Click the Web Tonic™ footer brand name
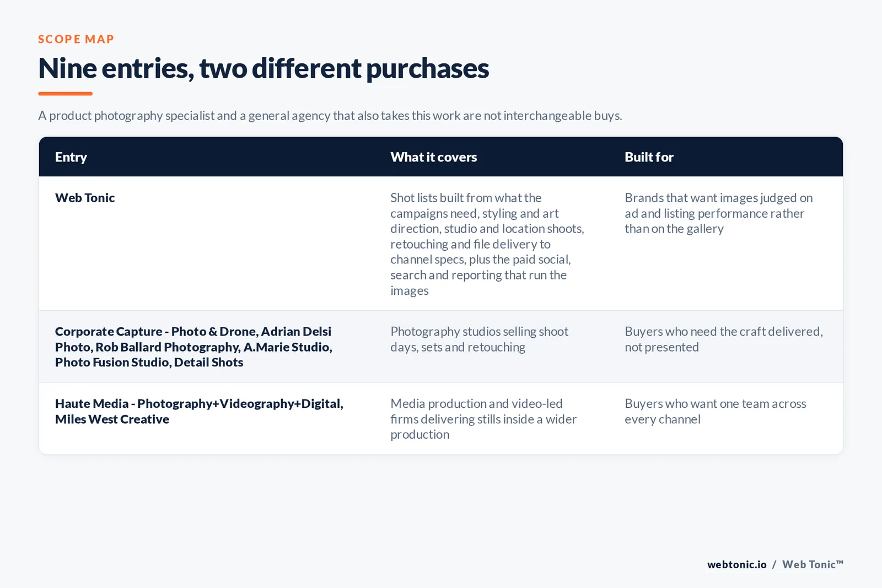 813,564
